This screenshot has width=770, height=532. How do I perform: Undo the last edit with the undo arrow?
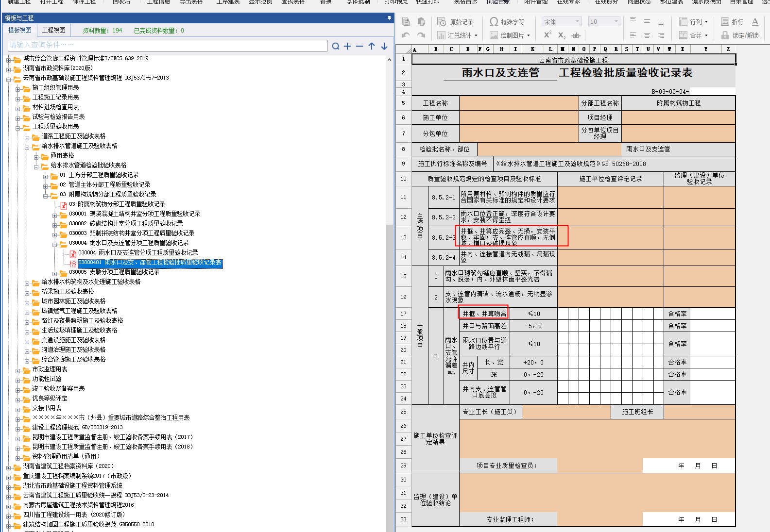406,35
